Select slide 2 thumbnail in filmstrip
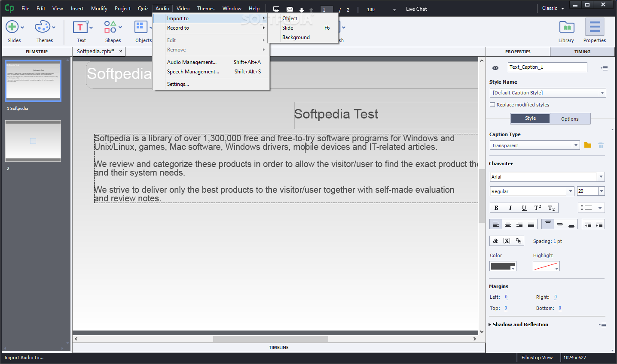Viewport: 617px width, 364px height. [x=33, y=141]
